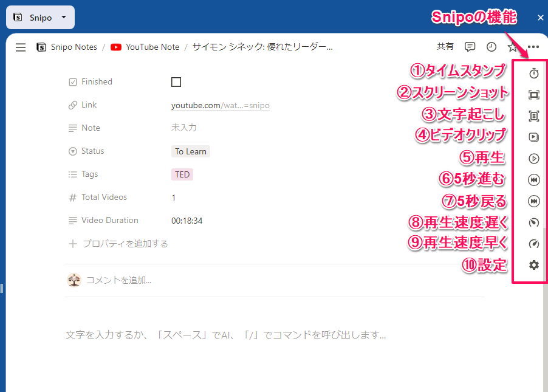
Task: Click the Snipo Notes breadcrumb icon
Action: 41,47
